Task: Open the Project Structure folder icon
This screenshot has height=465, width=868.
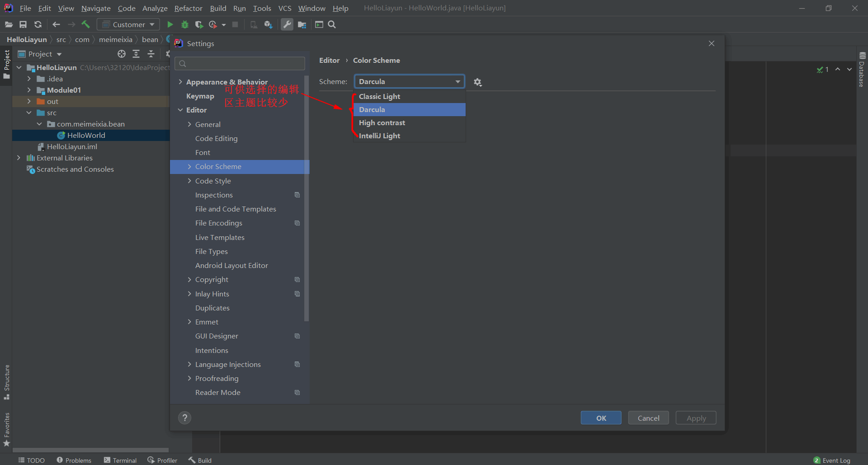Action: point(302,24)
